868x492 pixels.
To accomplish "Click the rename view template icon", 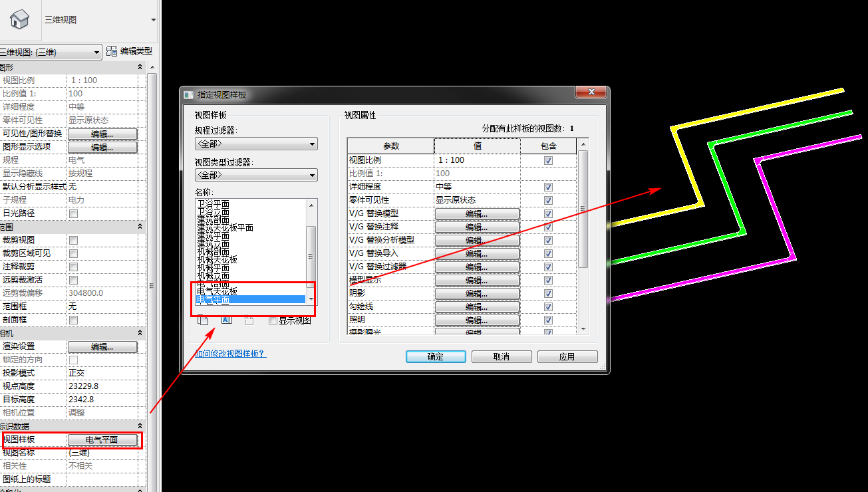I will click(226, 320).
